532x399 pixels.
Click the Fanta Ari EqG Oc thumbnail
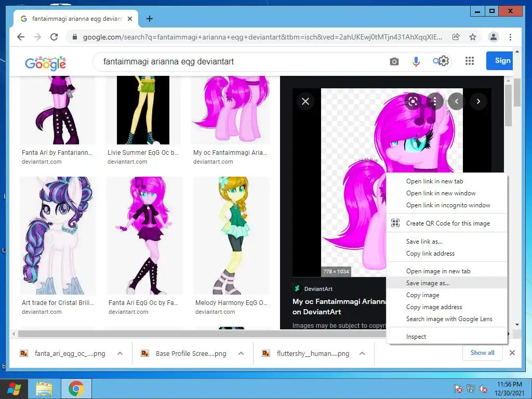[x=144, y=235]
